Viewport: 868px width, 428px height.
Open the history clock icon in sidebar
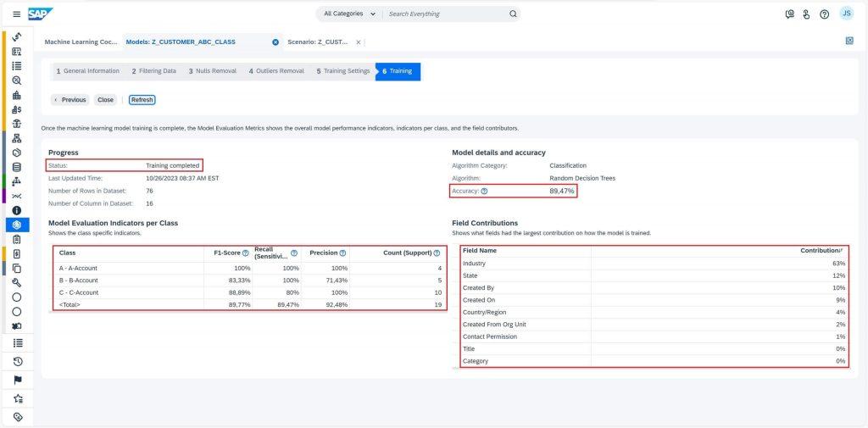[17, 362]
